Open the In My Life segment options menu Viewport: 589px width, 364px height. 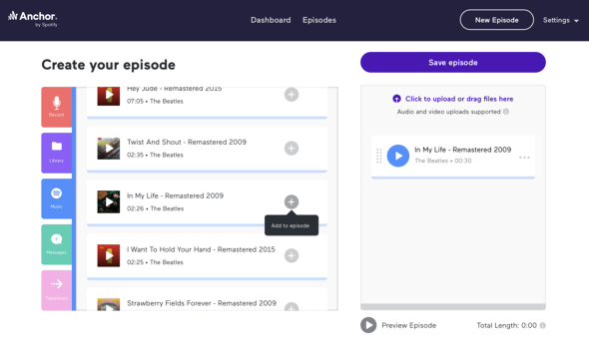[x=524, y=158]
